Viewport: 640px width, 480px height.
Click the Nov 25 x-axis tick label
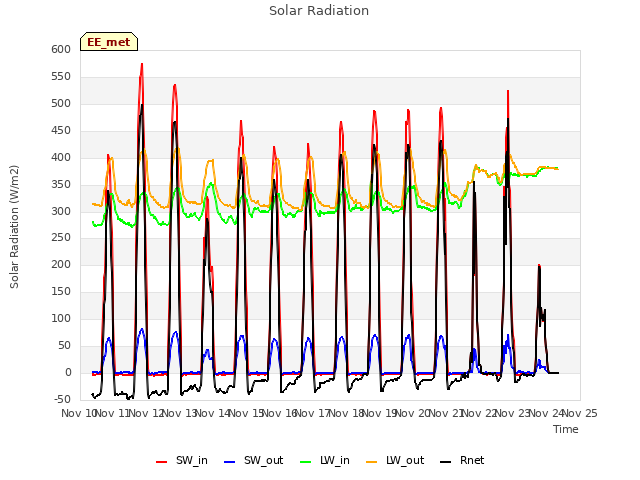[580, 413]
